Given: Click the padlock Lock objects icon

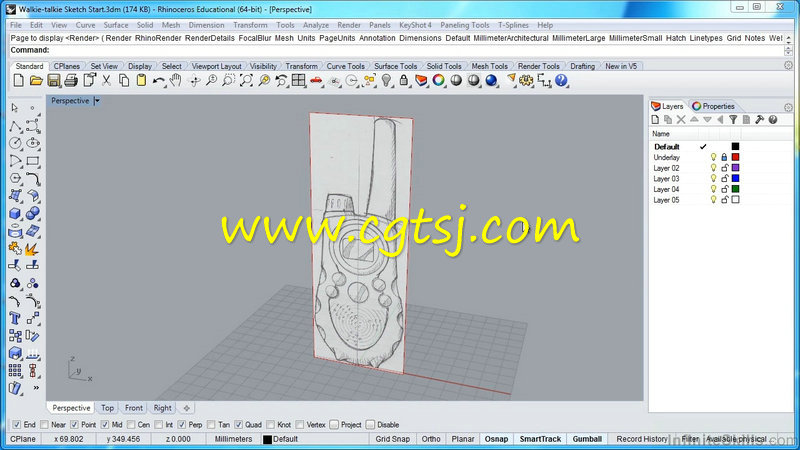Looking at the screenshot, I should point(404,81).
